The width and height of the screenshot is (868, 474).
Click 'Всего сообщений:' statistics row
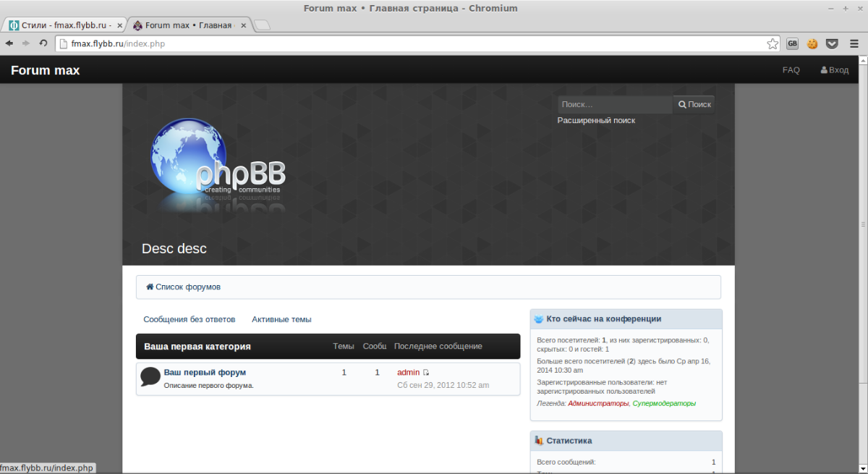point(626,462)
